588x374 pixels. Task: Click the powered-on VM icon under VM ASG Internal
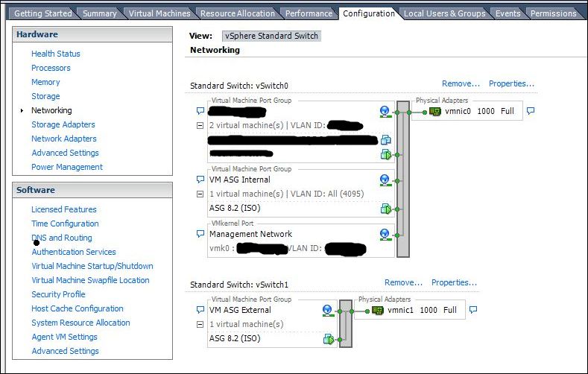click(385, 209)
